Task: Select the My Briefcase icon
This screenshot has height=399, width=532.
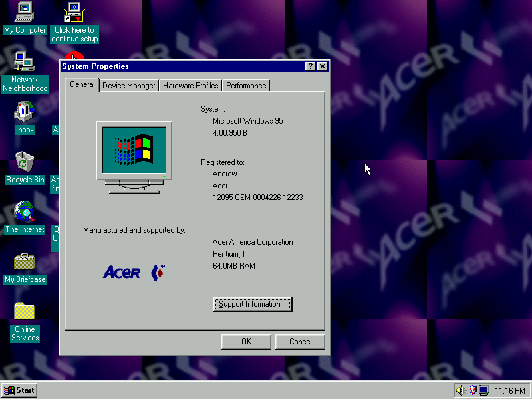Action: point(25,261)
